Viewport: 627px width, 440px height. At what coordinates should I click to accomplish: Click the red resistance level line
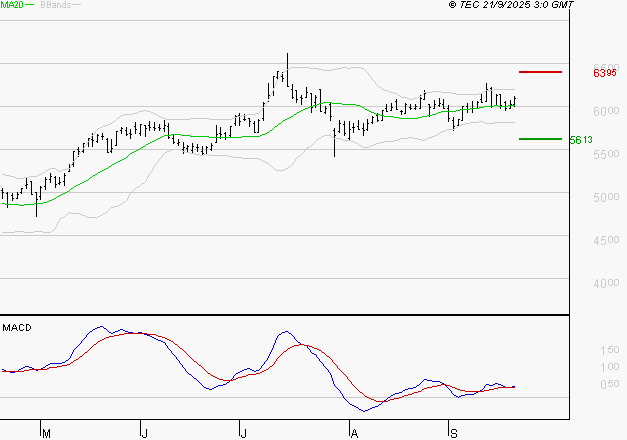(540, 72)
